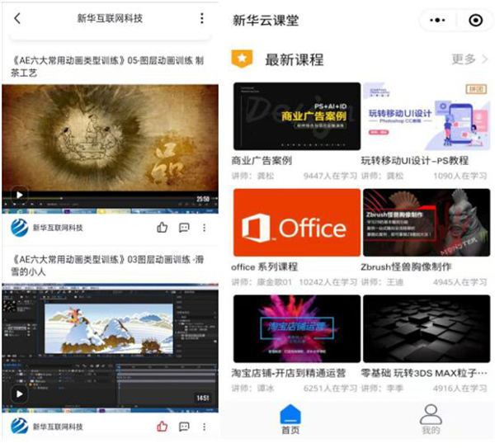Screen dimensions: 495x448
Task: Select the 商业广告案例 course title
Action: coord(262,161)
